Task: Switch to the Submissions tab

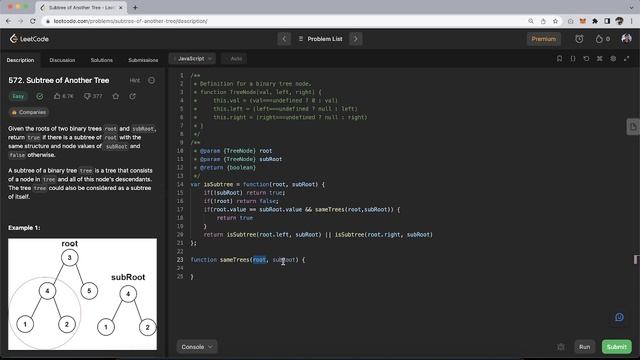Action: click(x=143, y=60)
